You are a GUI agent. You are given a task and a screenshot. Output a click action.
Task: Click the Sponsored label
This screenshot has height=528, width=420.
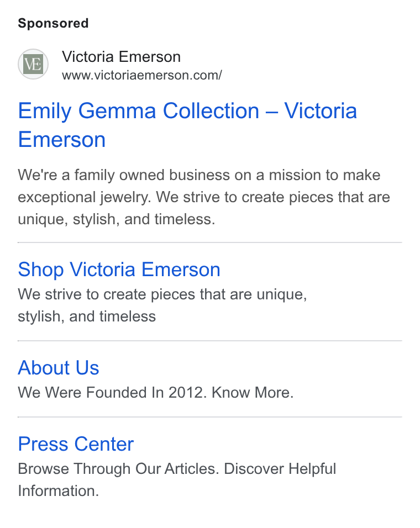tap(53, 23)
